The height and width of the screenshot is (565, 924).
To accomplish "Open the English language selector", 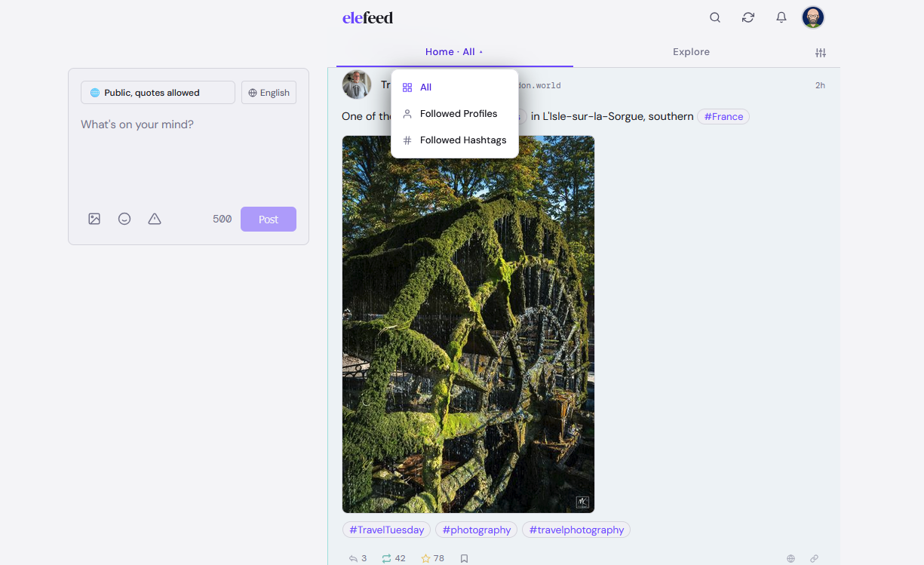I will [x=269, y=92].
